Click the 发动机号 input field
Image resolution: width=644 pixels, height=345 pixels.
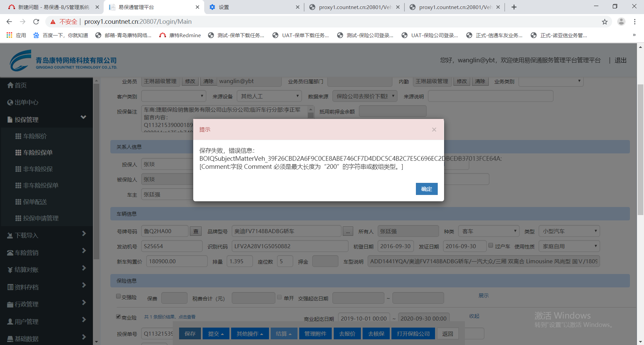tap(172, 246)
